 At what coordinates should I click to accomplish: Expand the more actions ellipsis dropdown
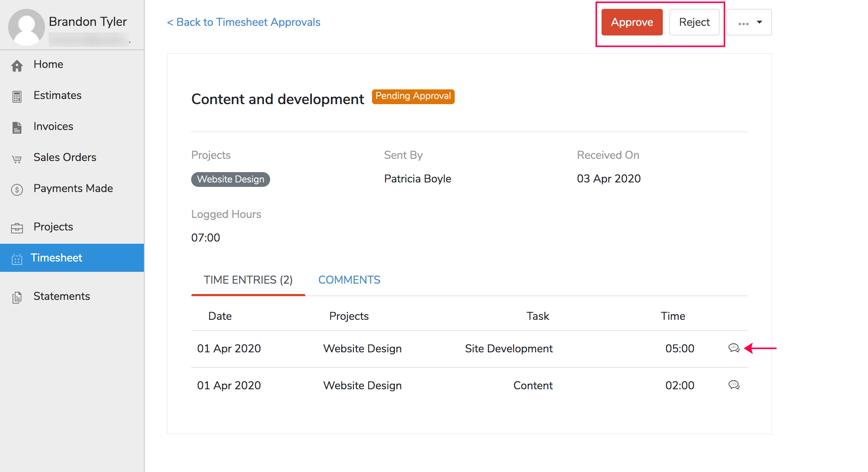(743, 22)
